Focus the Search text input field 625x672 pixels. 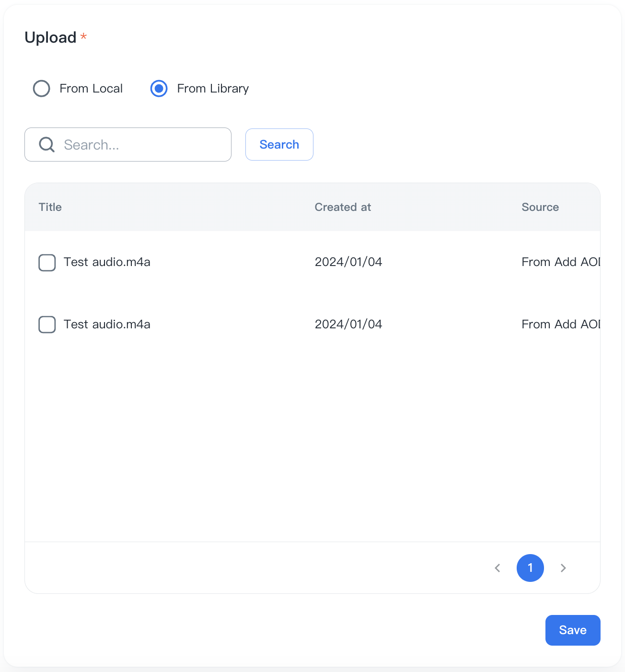(x=144, y=145)
